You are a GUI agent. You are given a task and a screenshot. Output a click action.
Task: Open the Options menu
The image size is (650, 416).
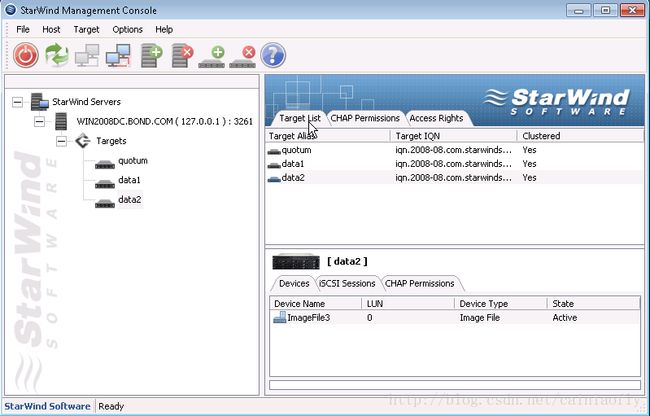(127, 29)
